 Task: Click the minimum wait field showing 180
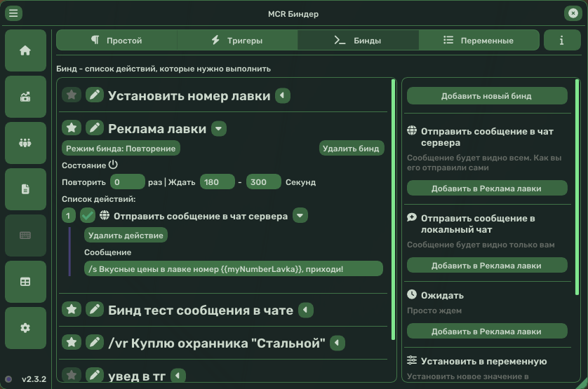218,182
